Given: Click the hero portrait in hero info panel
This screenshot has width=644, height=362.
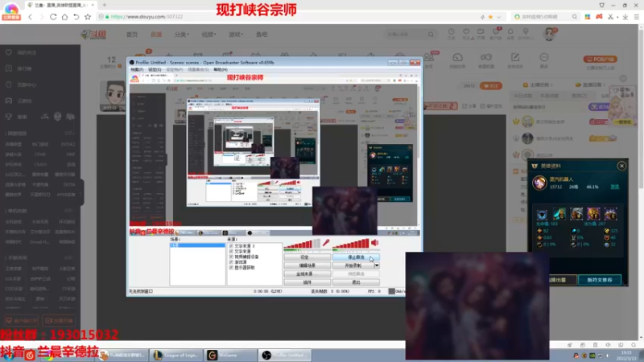Looking at the screenshot, I should 539,183.
